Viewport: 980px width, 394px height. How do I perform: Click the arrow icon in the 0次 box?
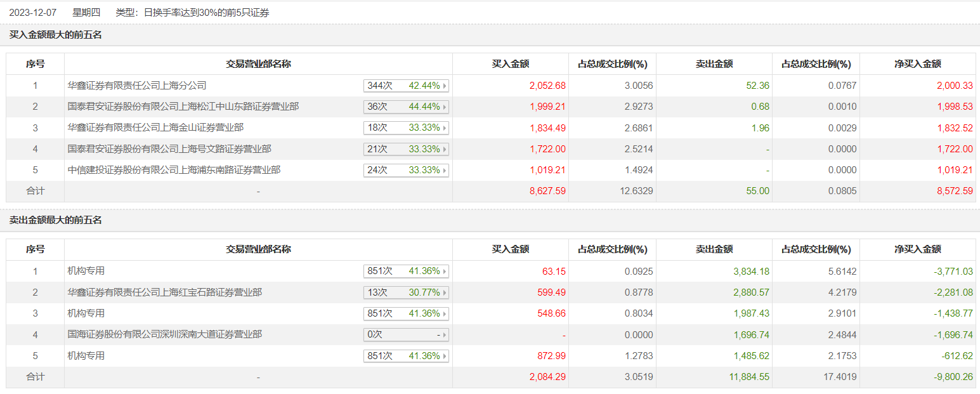(x=445, y=335)
